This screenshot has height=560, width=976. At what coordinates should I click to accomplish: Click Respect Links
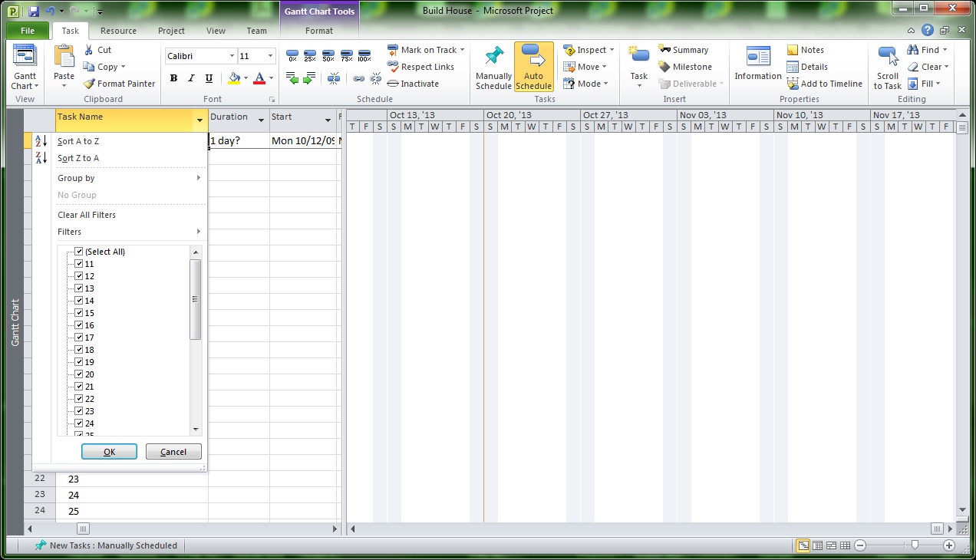[x=420, y=67]
